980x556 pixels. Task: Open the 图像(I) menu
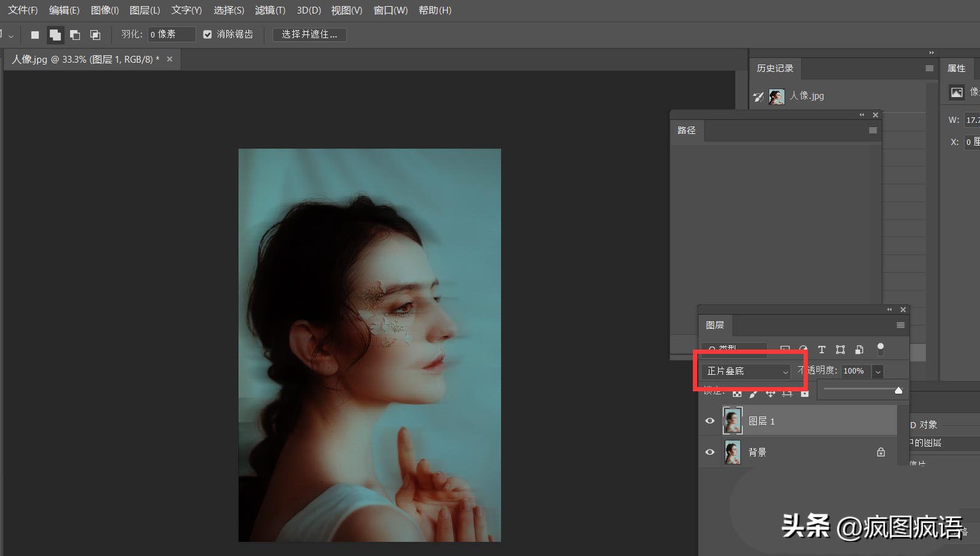point(105,10)
